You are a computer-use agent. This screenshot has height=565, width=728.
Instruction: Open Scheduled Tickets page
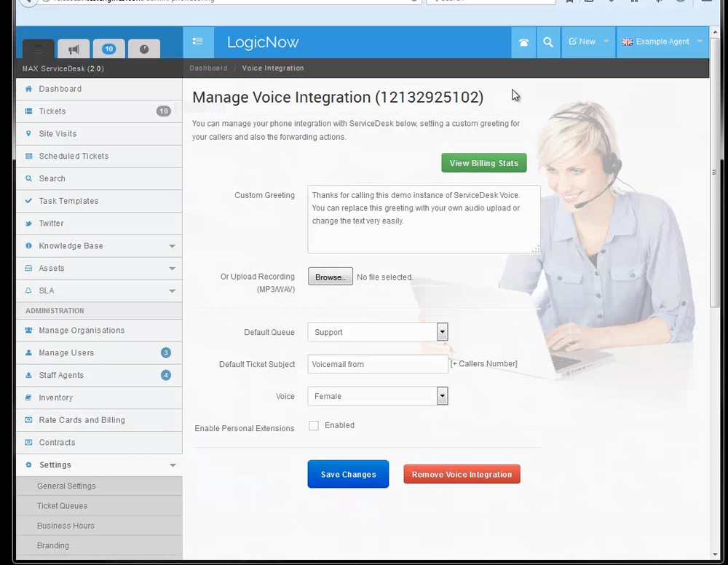click(99, 157)
